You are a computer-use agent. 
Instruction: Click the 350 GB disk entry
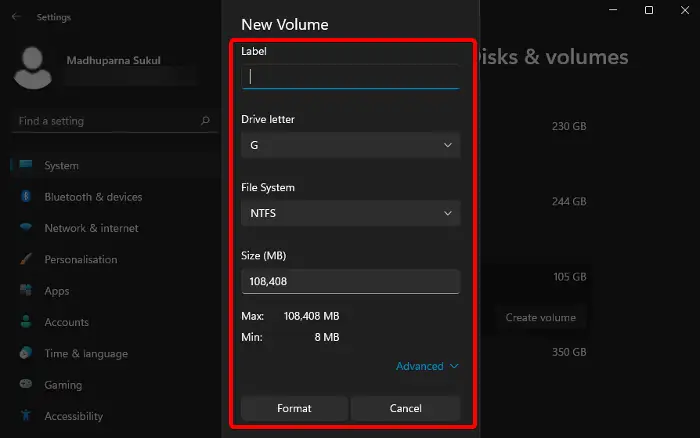tap(569, 352)
